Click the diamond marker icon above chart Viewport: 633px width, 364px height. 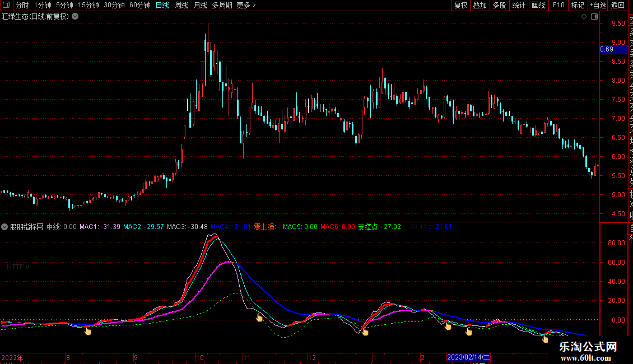[584, 17]
